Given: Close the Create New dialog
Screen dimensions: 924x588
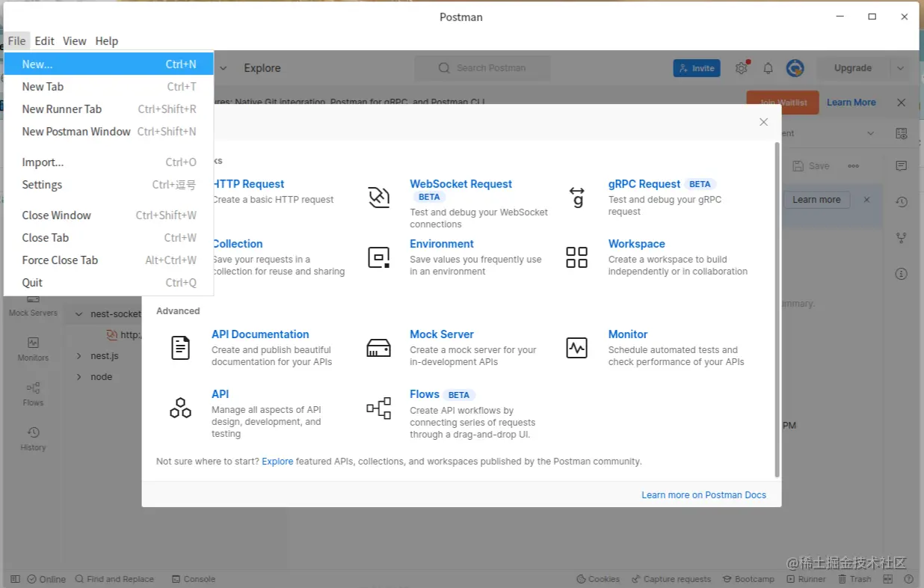Looking at the screenshot, I should tap(763, 122).
